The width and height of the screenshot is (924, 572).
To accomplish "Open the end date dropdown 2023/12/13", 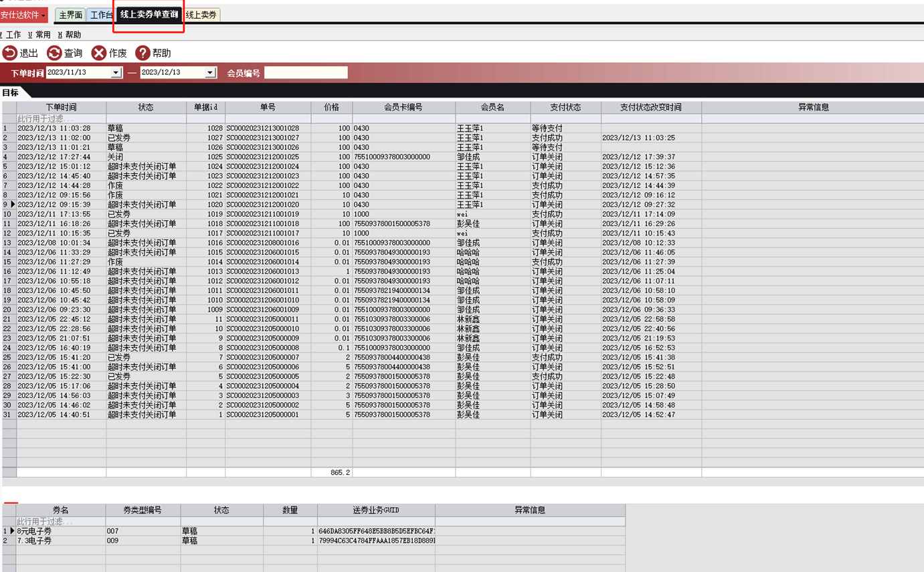I will click(210, 72).
